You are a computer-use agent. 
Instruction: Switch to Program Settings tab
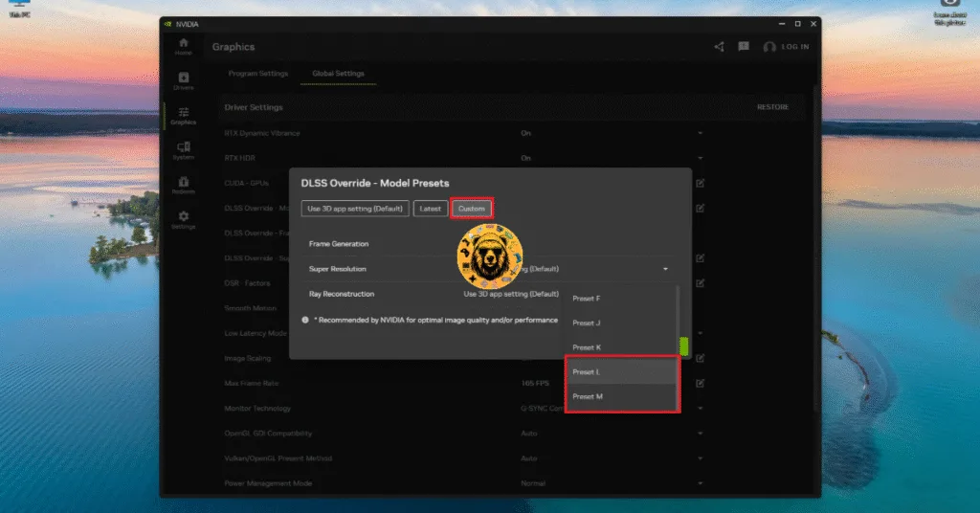[x=258, y=73]
